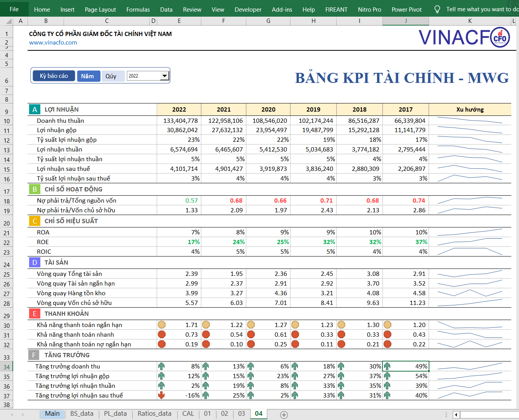
Task: Click section C orange letter badge
Action: click(x=35, y=221)
